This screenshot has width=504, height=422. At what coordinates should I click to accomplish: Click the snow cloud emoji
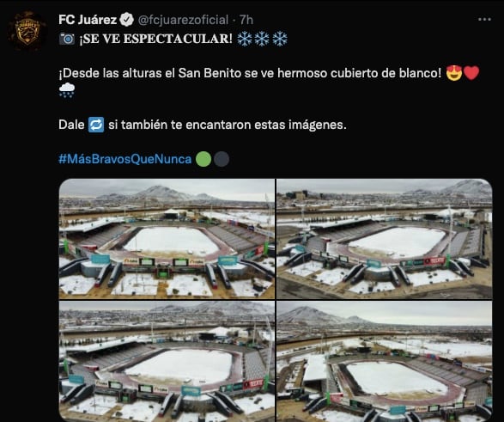(67, 90)
